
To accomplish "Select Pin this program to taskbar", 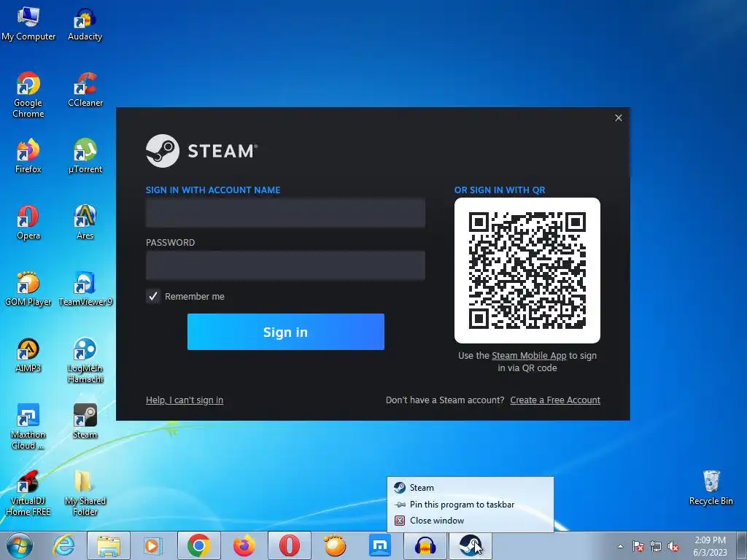I will 471,505.
